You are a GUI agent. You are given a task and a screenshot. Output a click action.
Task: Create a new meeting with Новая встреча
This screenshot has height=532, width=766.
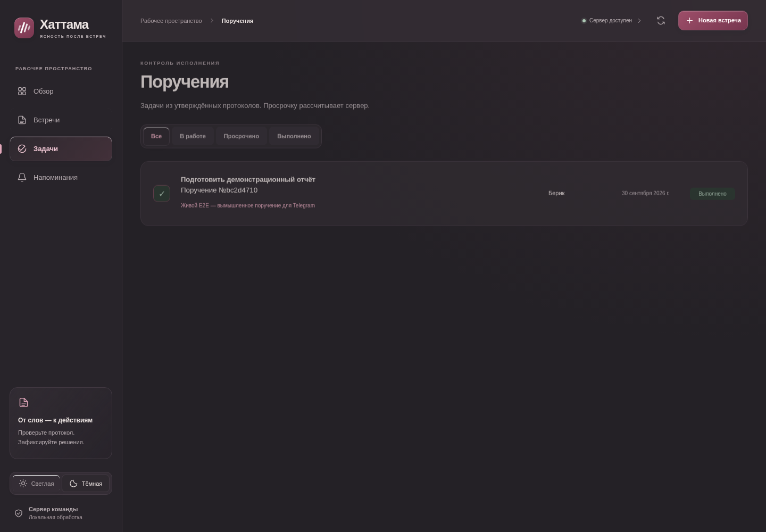(713, 21)
